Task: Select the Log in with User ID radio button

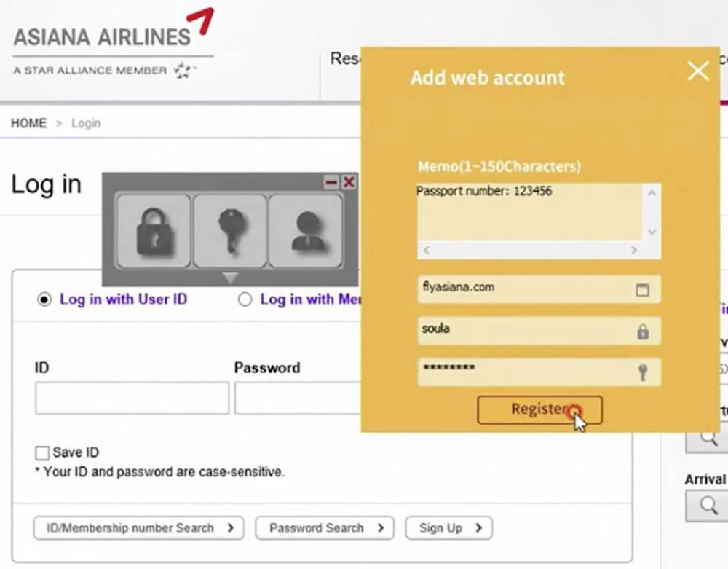Action: [x=44, y=299]
